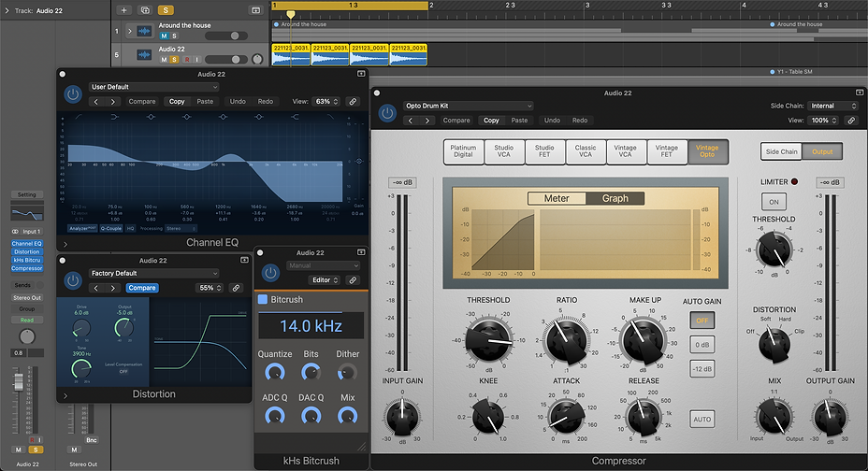Image resolution: width=868 pixels, height=471 pixels.
Task: Toggle Distortion plugin power button
Action: (x=73, y=280)
